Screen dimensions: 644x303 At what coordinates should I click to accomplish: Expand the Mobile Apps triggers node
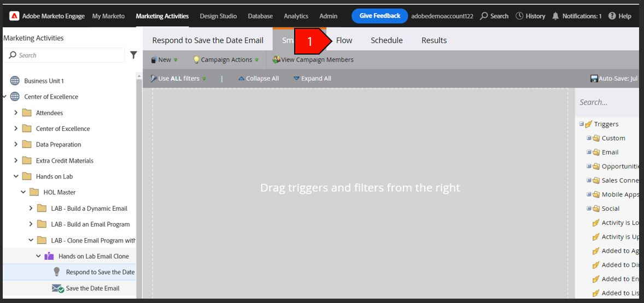[589, 194]
